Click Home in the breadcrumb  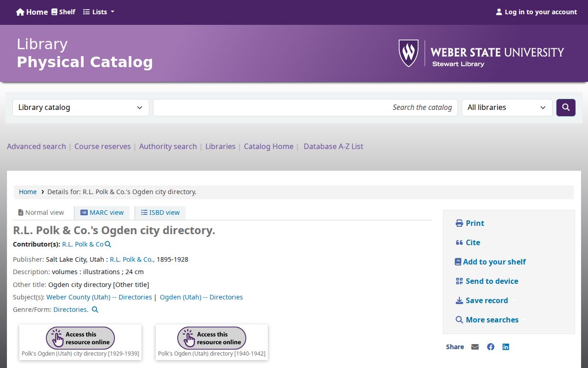[28, 192]
